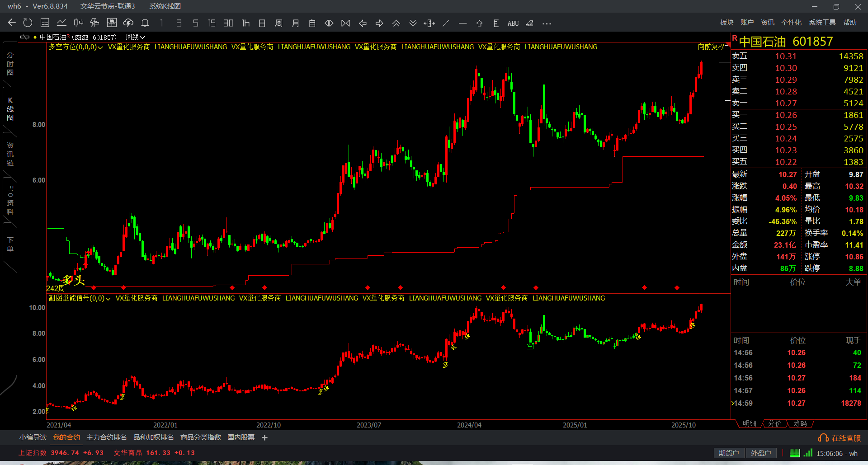
Task: Click the 文华商品 status bar entry
Action: pyautogui.click(x=154, y=453)
